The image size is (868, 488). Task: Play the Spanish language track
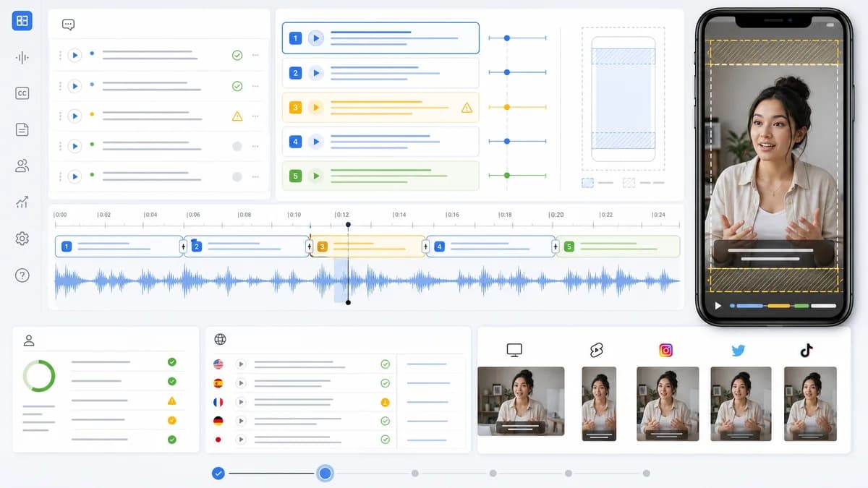click(x=241, y=383)
